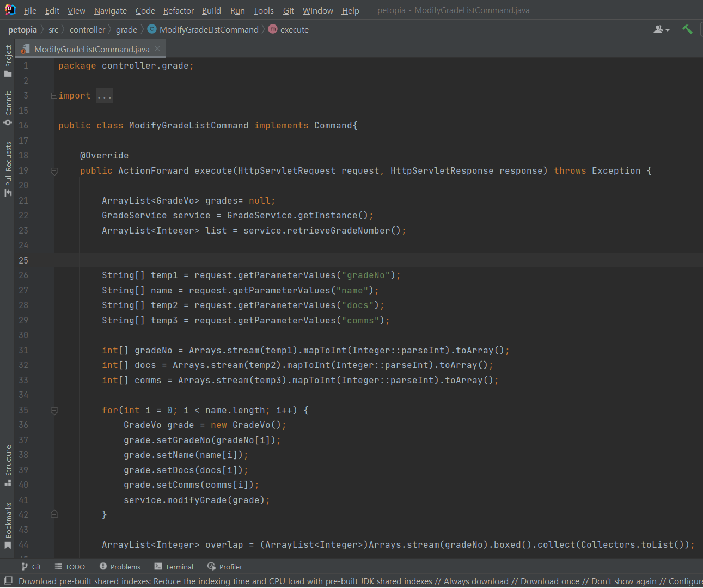Image resolution: width=703 pixels, height=588 pixels.
Task: Click Download once in the notification
Action: pyautogui.click(x=550, y=581)
